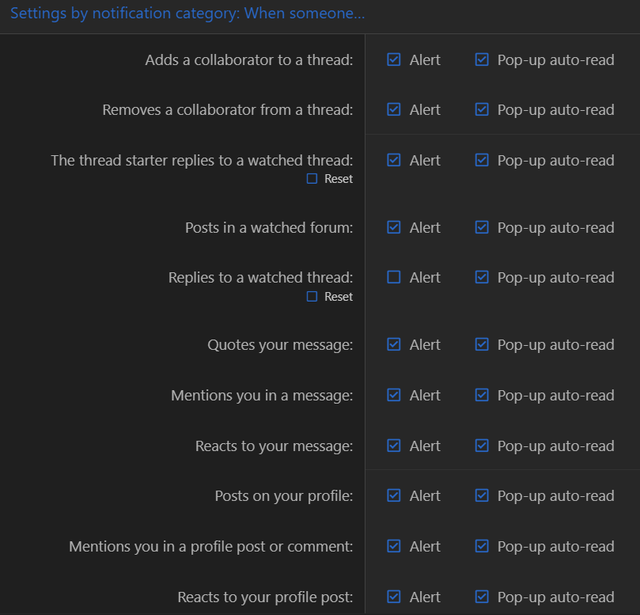Disable Alert for mentions you in a message
The image size is (640, 615).
click(x=394, y=396)
